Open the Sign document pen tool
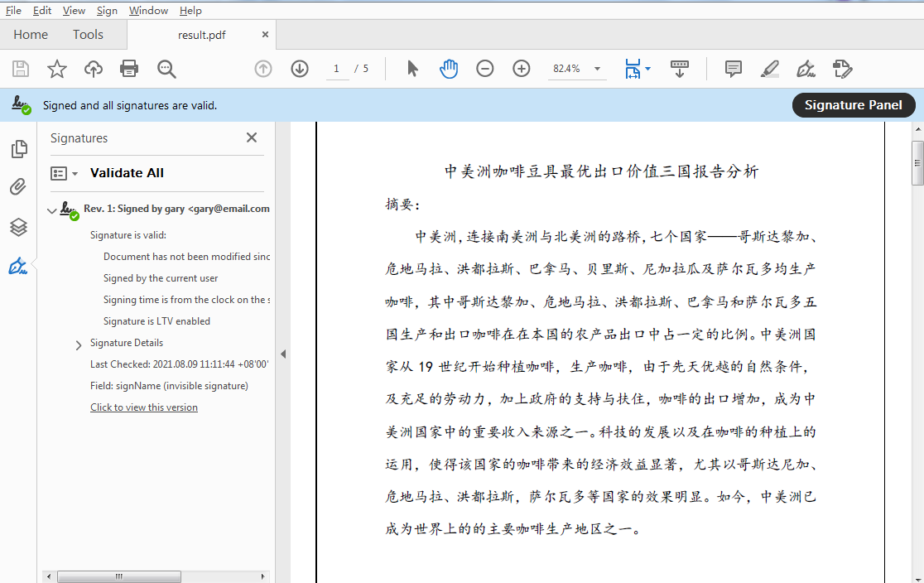The width and height of the screenshot is (924, 583). pyautogui.click(x=806, y=69)
